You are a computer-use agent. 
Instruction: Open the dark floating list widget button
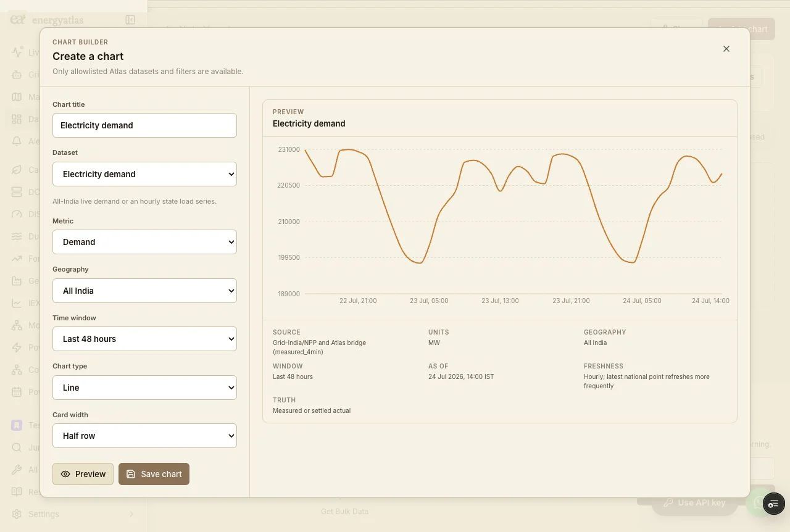(773, 504)
